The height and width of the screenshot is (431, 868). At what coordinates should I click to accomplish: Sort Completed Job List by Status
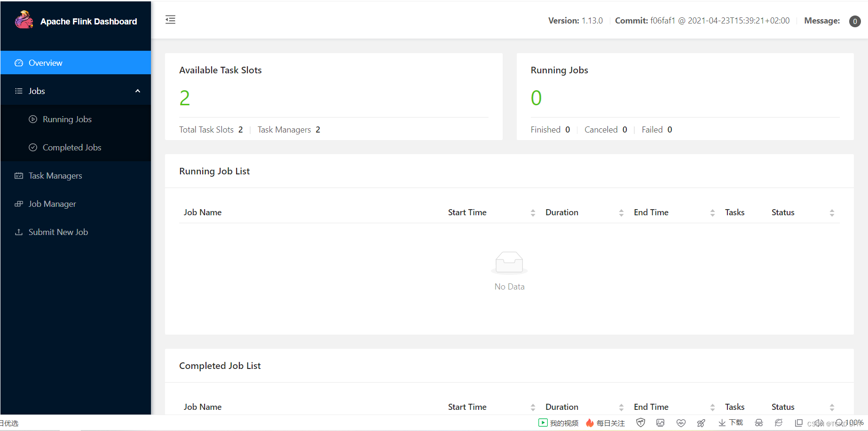pyautogui.click(x=832, y=407)
